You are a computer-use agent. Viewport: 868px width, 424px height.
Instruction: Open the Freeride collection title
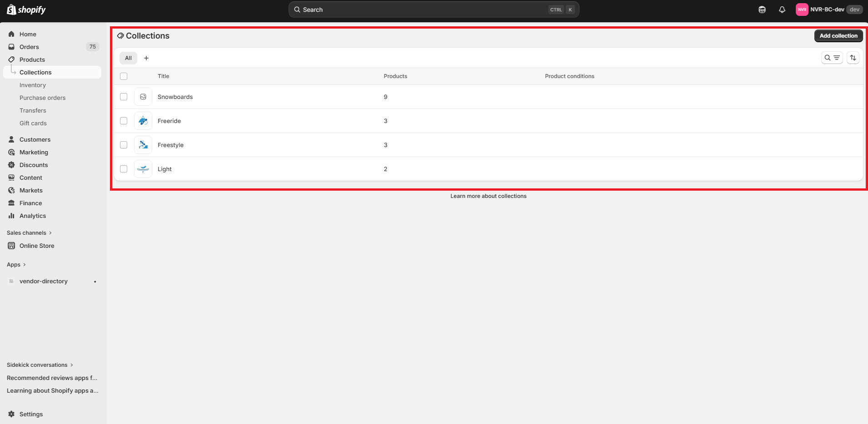click(169, 121)
